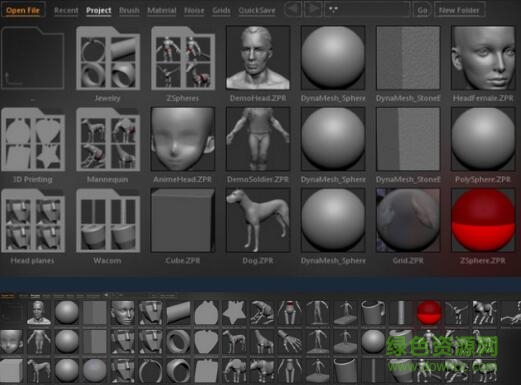521x385 pixels.
Task: Select the DemoSoldier.ZPR project thumbnail
Action: [258, 139]
